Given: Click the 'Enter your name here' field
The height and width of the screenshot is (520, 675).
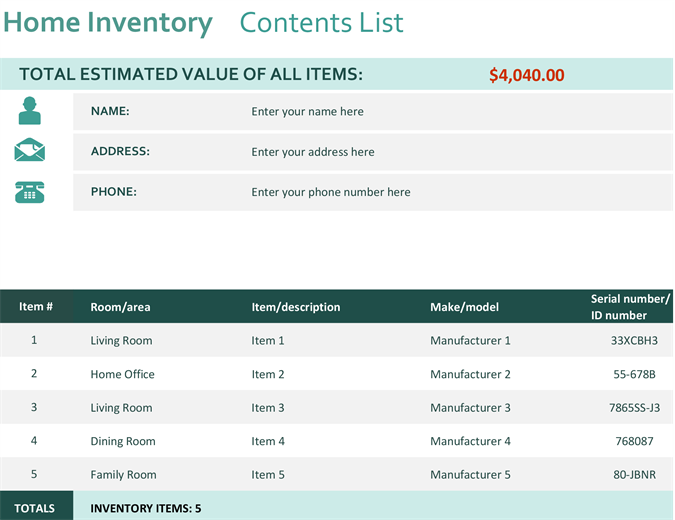Looking at the screenshot, I should (308, 112).
